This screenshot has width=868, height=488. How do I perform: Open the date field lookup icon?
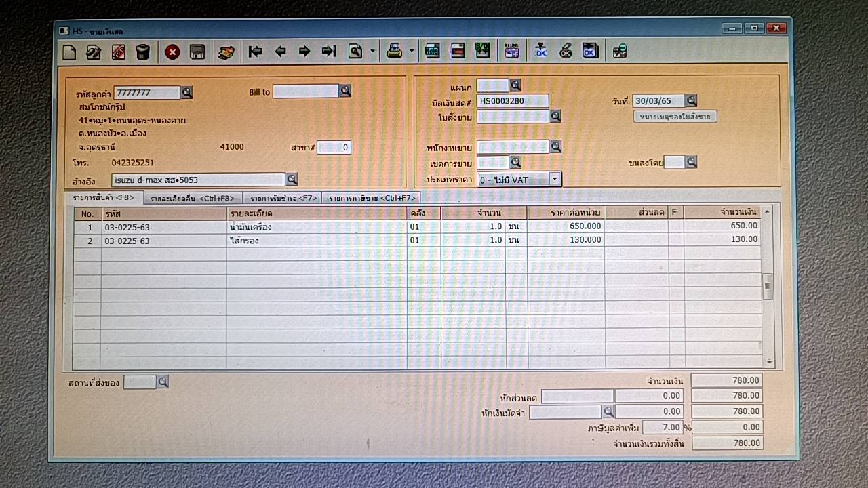(691, 101)
